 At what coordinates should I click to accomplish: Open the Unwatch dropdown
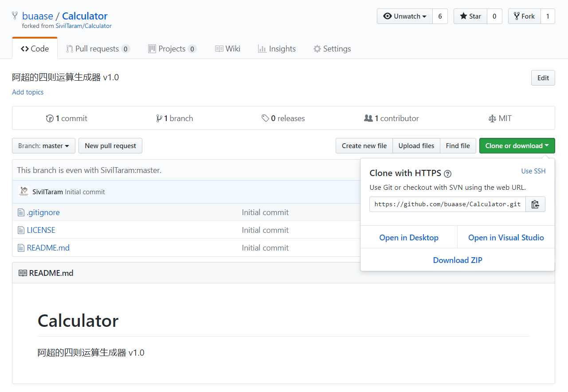(x=405, y=16)
